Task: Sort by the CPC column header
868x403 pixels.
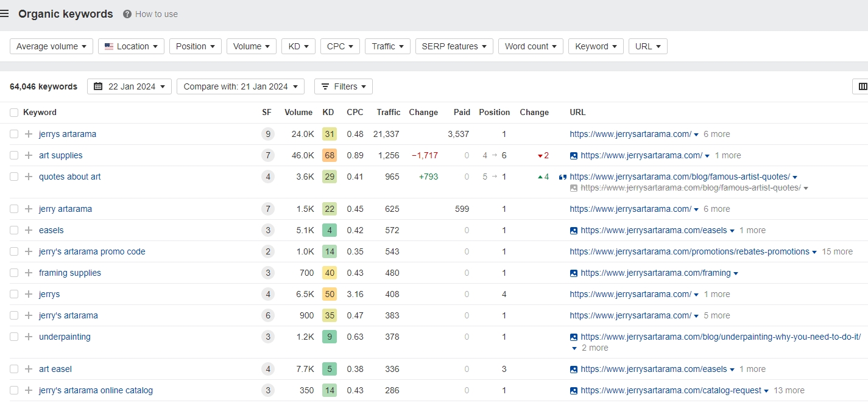Action: coord(355,112)
